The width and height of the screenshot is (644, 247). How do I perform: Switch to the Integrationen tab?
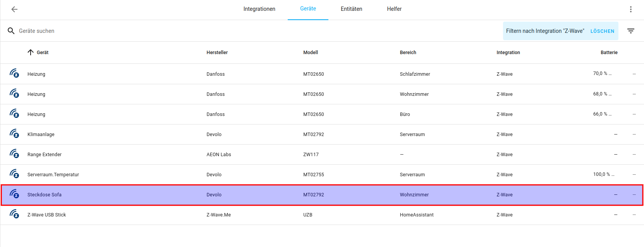pos(259,9)
